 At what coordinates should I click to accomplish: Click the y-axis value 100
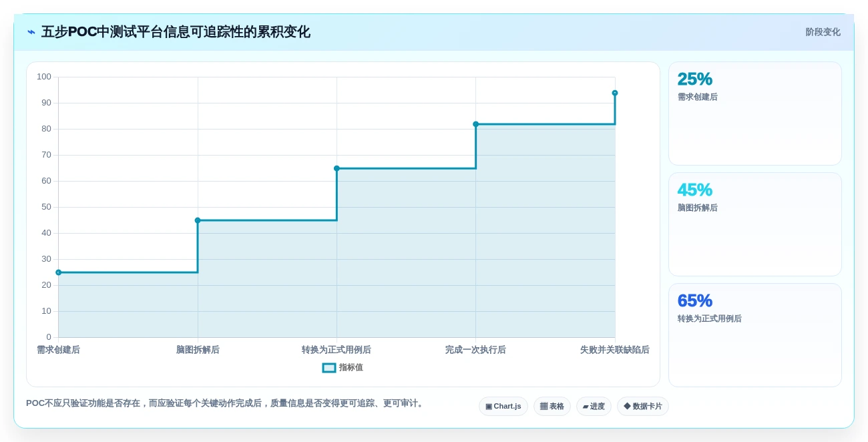tap(44, 77)
